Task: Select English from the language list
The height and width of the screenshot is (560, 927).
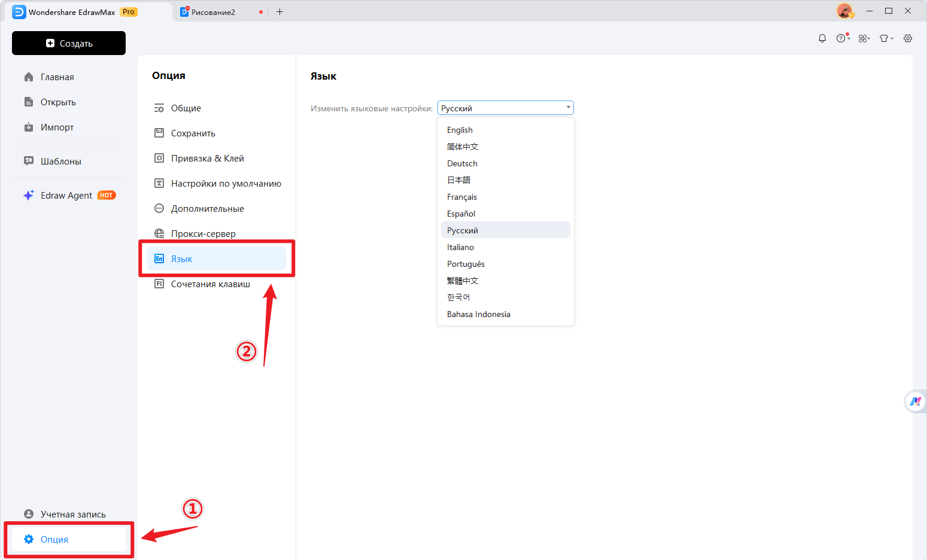Action: [460, 130]
